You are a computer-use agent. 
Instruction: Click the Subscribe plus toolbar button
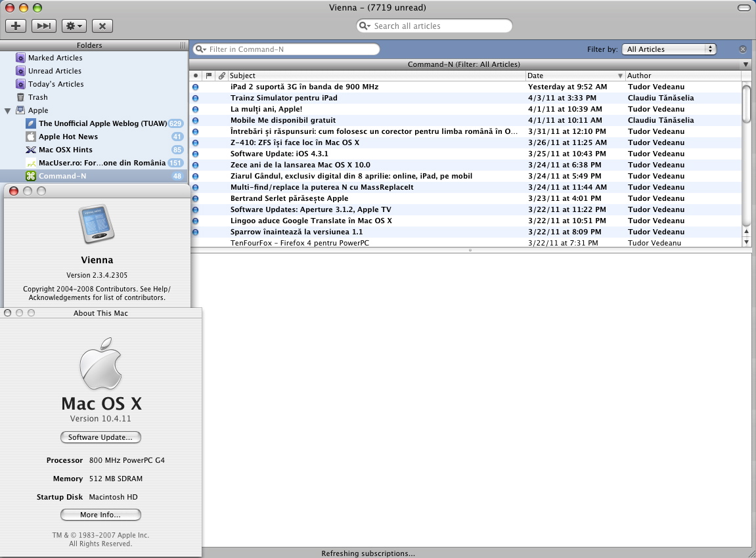[x=16, y=26]
